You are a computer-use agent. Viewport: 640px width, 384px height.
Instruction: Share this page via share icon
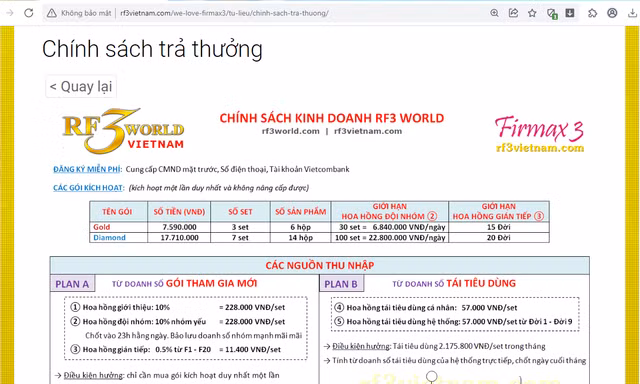pos(513,13)
